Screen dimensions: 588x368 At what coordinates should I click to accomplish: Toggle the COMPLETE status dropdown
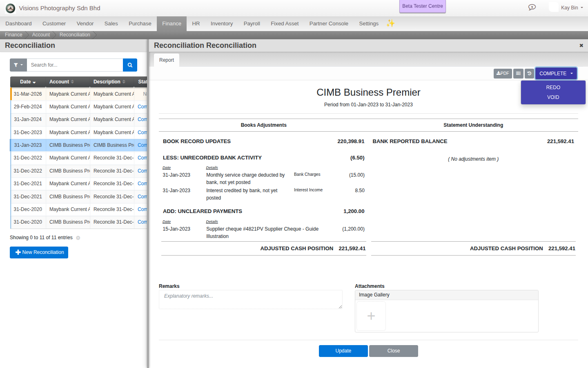(x=556, y=74)
